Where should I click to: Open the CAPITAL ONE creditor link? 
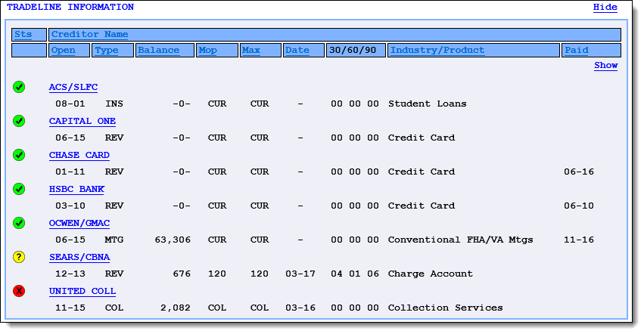pyautogui.click(x=82, y=122)
